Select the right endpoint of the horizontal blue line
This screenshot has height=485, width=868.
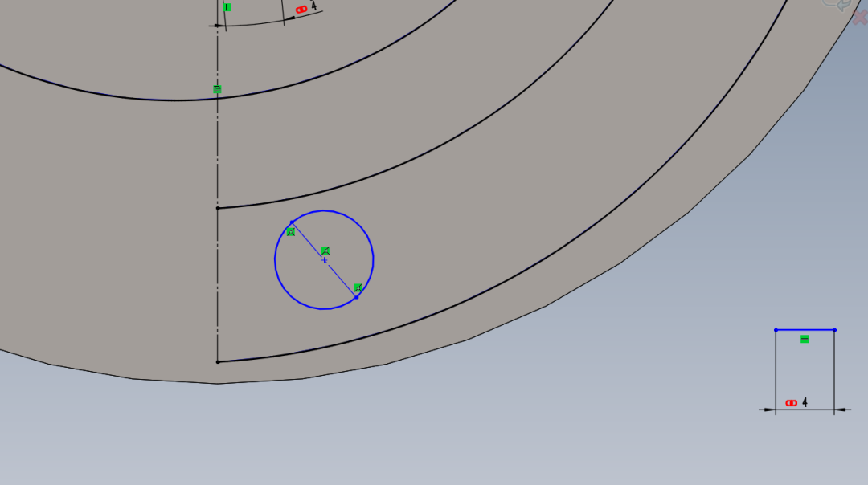click(x=835, y=330)
